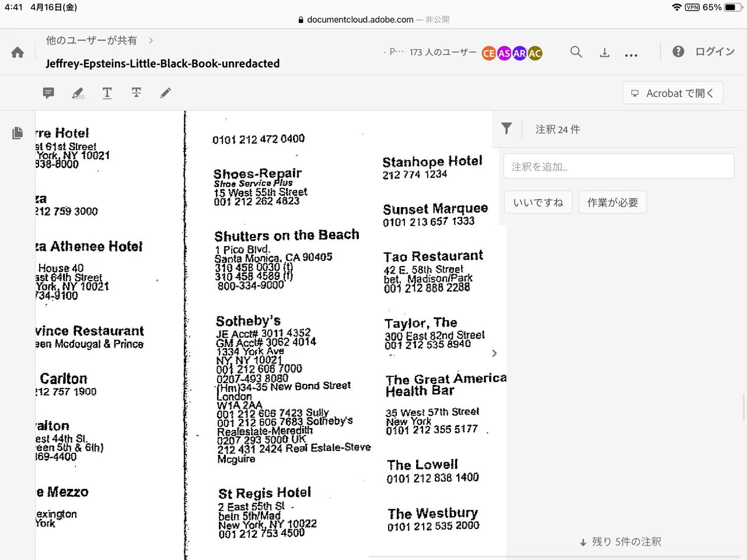Download the PDF file
Screen dimensions: 747x560
point(605,52)
